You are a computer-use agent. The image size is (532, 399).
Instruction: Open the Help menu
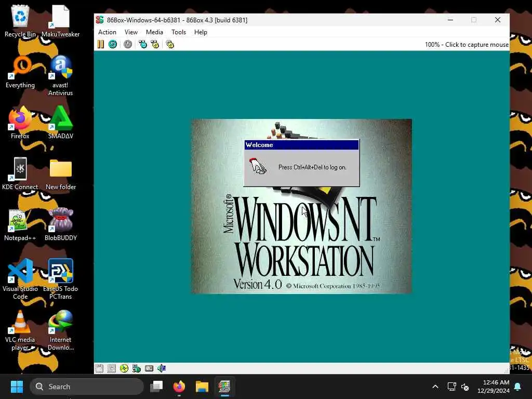coord(201,32)
